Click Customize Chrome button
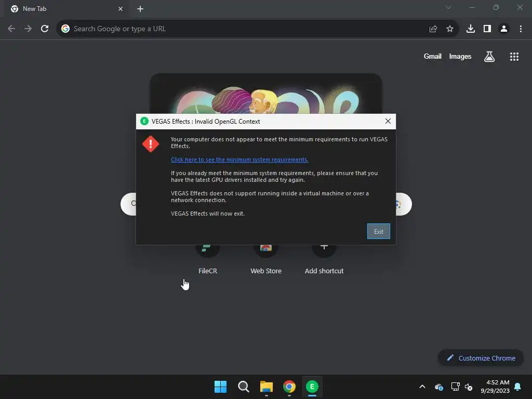Screen dimensions: 532x399 pyautogui.click(x=481, y=358)
